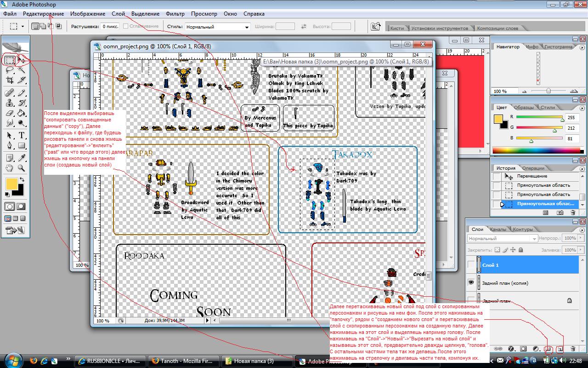
Task: Select the Crop tool
Action: click(x=10, y=80)
